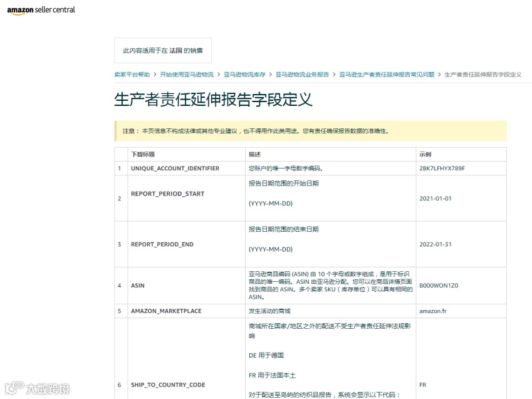532x399 pixels.
Task: Select the ASIN description paragraph
Action: tap(330, 286)
